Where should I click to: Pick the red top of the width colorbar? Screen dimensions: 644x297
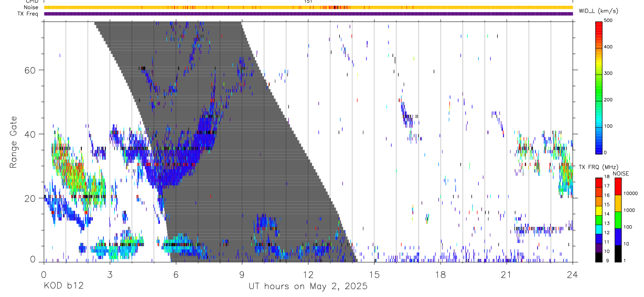599,26
